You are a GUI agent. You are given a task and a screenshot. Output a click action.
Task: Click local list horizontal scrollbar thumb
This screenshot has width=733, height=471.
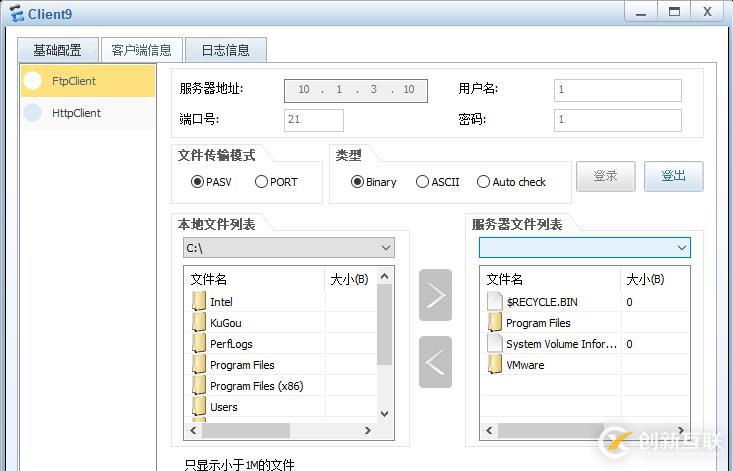coord(246,430)
